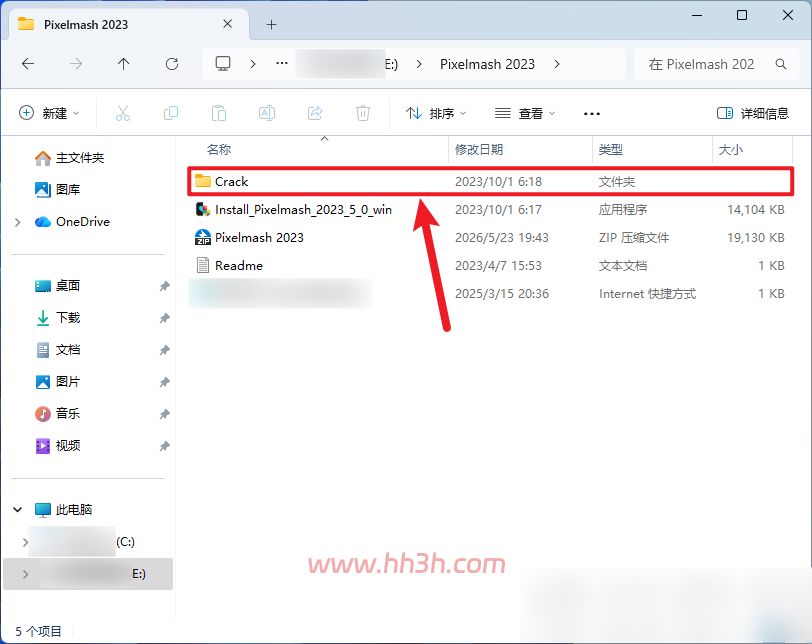Open the View dropdown menu
The height and width of the screenshot is (644, 812).
pyautogui.click(x=525, y=113)
